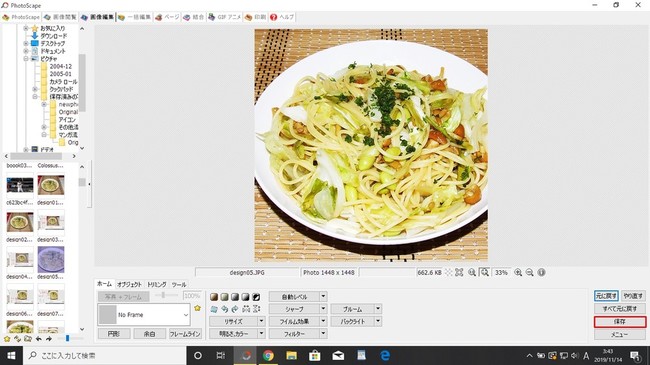Click the thumbnail size slider
650x365 pixels.
(67, 338)
